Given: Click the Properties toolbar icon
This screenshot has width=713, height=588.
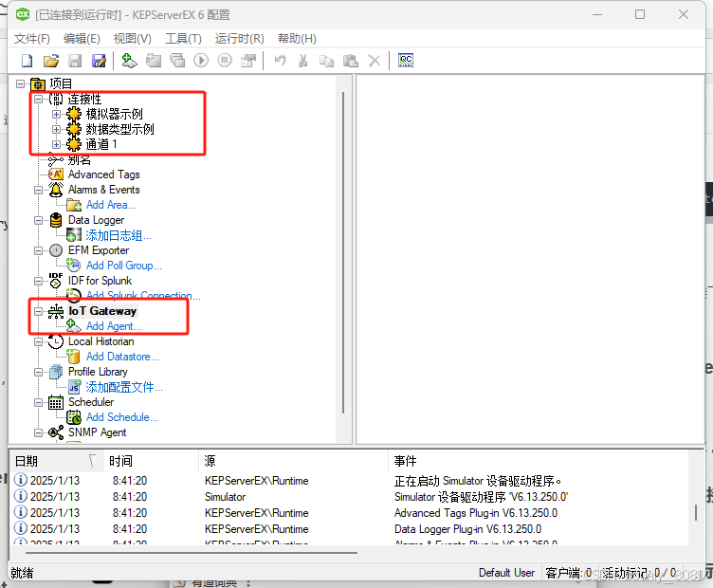Looking at the screenshot, I should [x=248, y=61].
